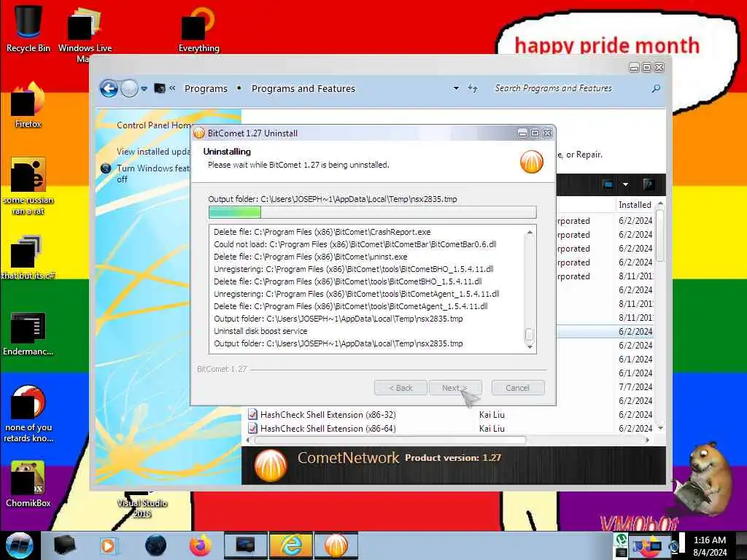Go back in Programs and Features window
The image size is (747, 560).
click(x=109, y=88)
